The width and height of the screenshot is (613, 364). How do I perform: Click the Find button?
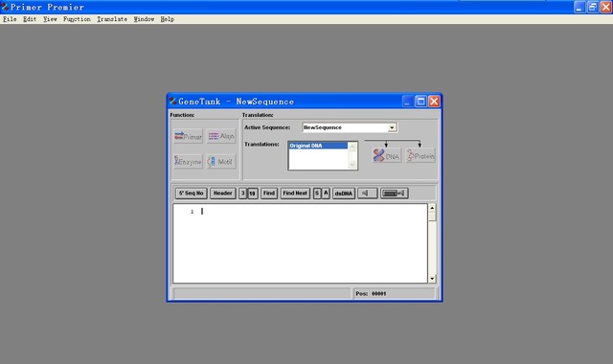(269, 193)
